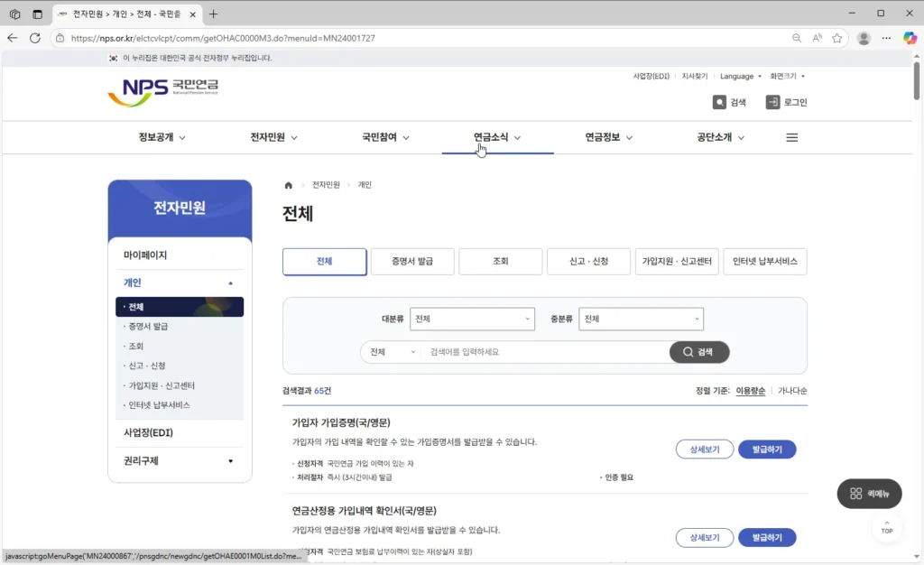The width and height of the screenshot is (924, 565).
Task: Switch to 인터넷 납부서비스 tab
Action: (765, 262)
